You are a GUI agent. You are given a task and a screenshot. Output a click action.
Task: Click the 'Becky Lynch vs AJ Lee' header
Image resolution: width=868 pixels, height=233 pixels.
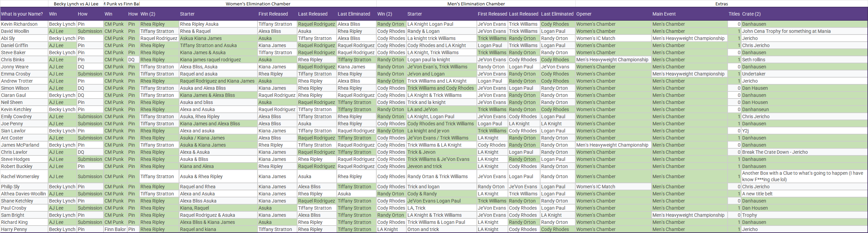(76, 4)
